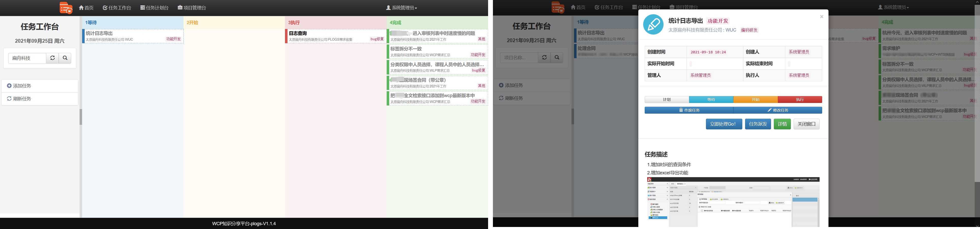This screenshot has width=980, height=229.
Task: Click the 任务派发 button
Action: tap(758, 124)
